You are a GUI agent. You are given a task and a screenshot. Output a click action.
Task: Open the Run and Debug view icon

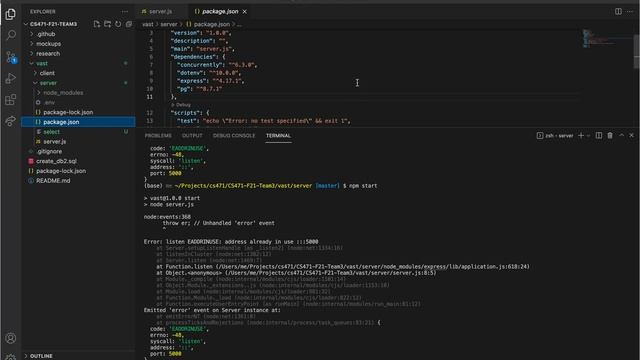point(11,78)
